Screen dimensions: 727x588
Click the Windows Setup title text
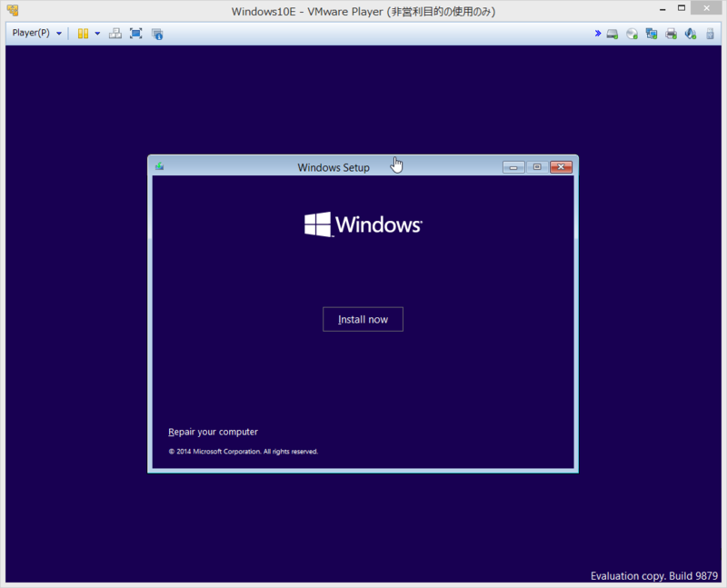[x=334, y=167]
